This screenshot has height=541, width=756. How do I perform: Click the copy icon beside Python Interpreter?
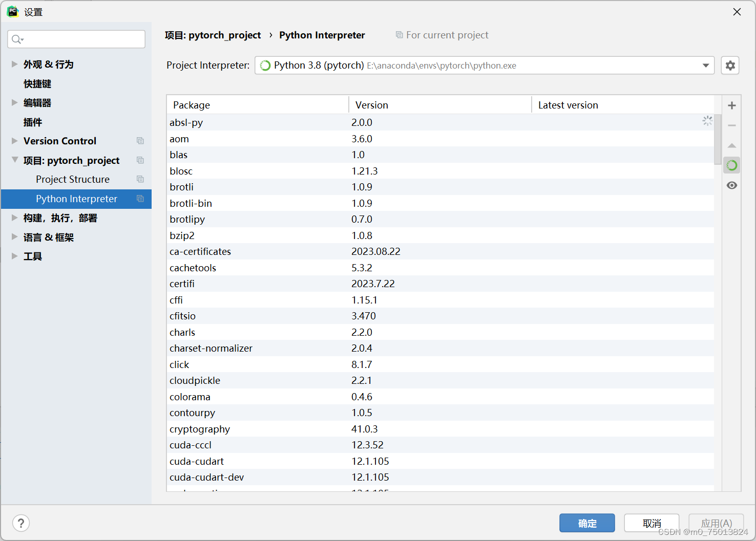click(x=140, y=199)
